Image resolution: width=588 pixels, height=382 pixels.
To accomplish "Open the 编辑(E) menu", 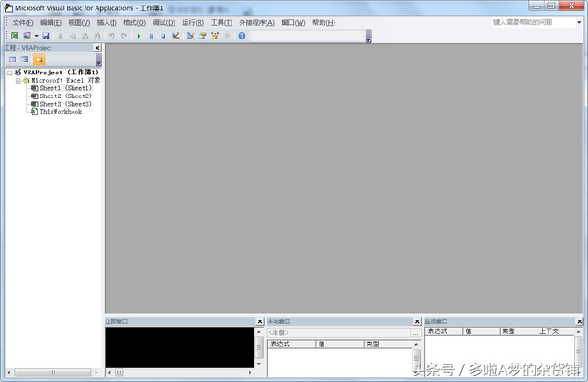I will point(51,23).
